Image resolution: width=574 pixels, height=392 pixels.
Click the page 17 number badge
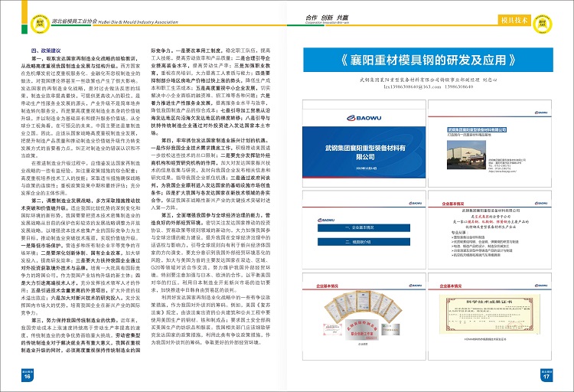(547, 377)
